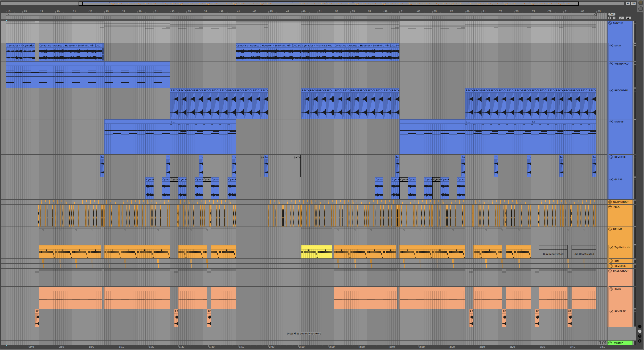Toggle Mixer section M button

(x=640, y=336)
